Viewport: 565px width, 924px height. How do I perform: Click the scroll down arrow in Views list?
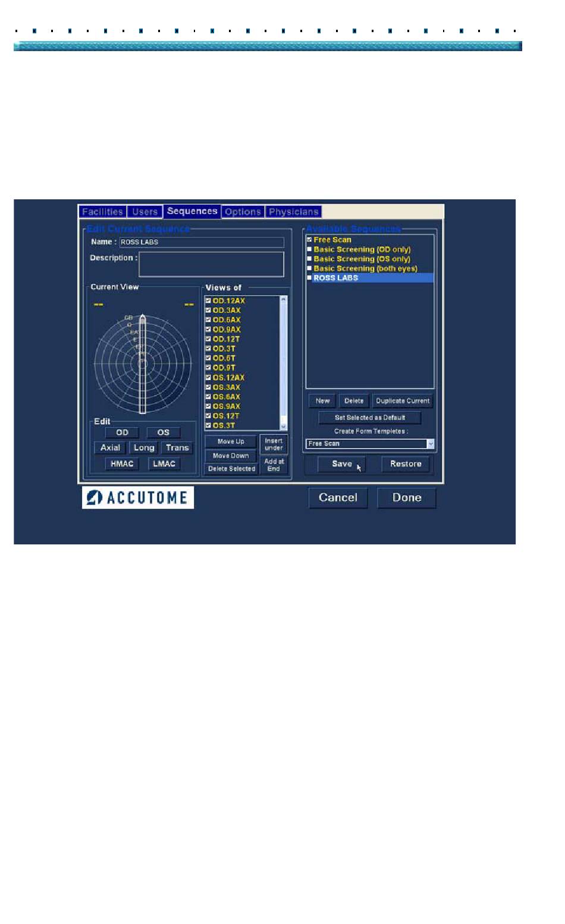pos(283,426)
